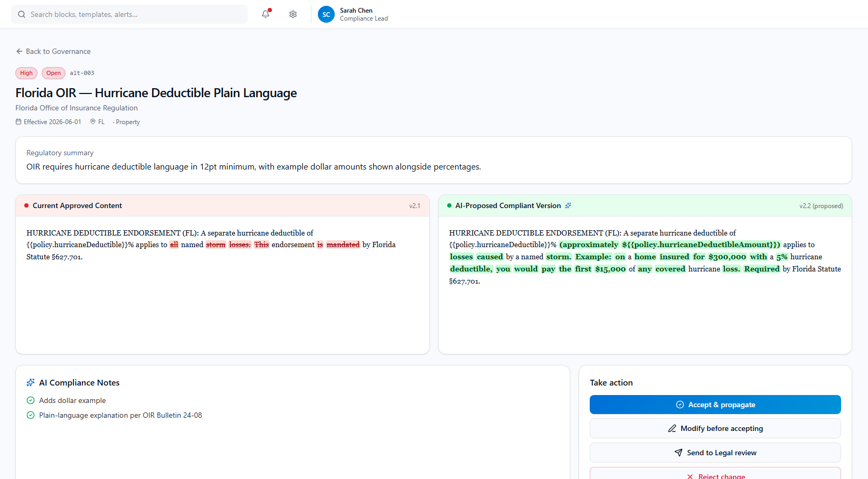Click the search magnifier icon
Viewport: 868px width, 479px height.
[22, 14]
